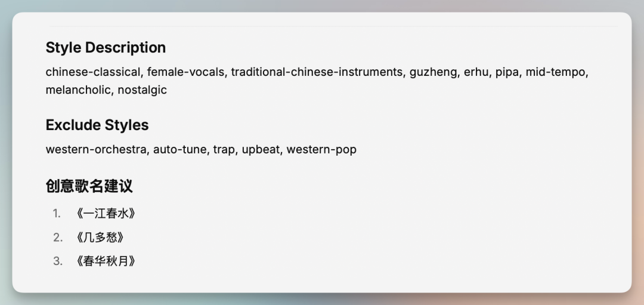Viewport: 644px width, 305px height.
Task: Click the 创意歌名建议 heading
Action: pyautogui.click(x=89, y=186)
